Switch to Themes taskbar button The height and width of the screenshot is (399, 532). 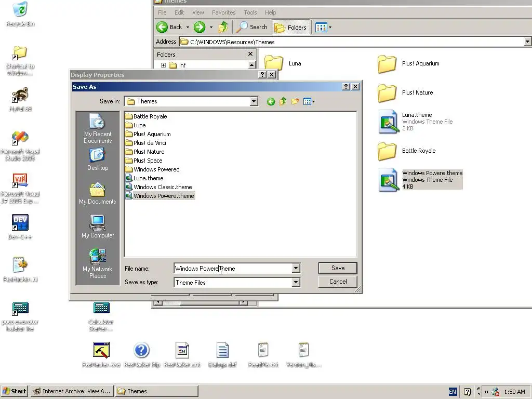pos(156,391)
